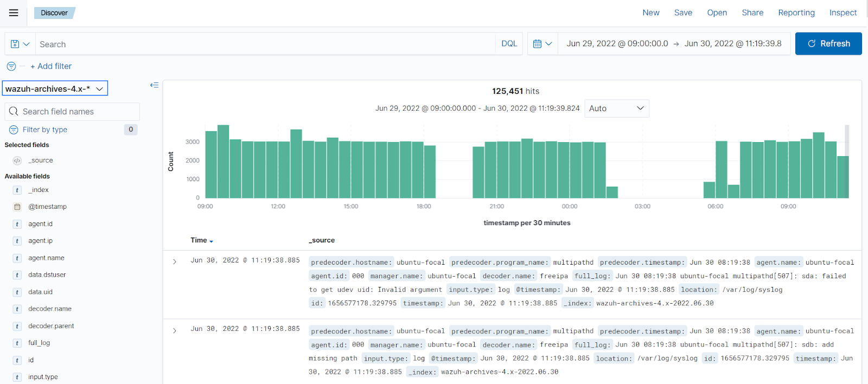Click the agent.id field type icon
Viewport: 868px width, 384px height.
click(17, 224)
